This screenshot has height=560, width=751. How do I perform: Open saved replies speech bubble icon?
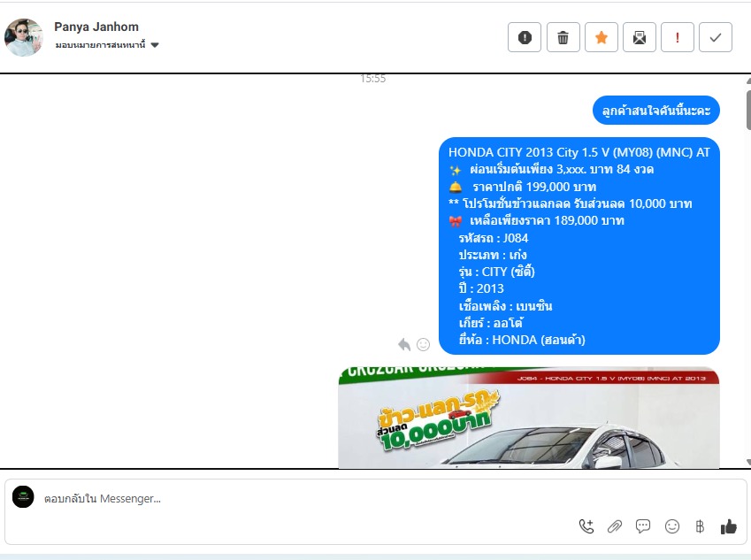click(x=643, y=526)
